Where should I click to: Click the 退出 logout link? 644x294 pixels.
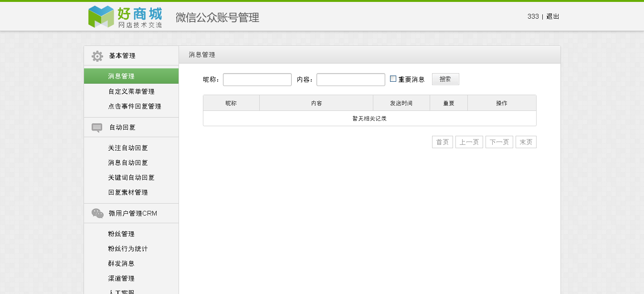point(553,16)
